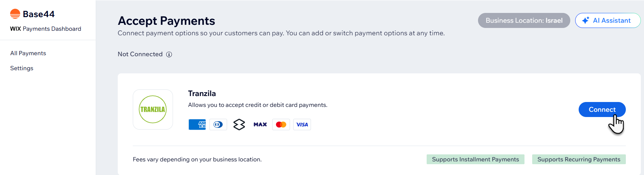Open All Payments in the sidebar
The height and width of the screenshot is (175, 644).
point(28,53)
